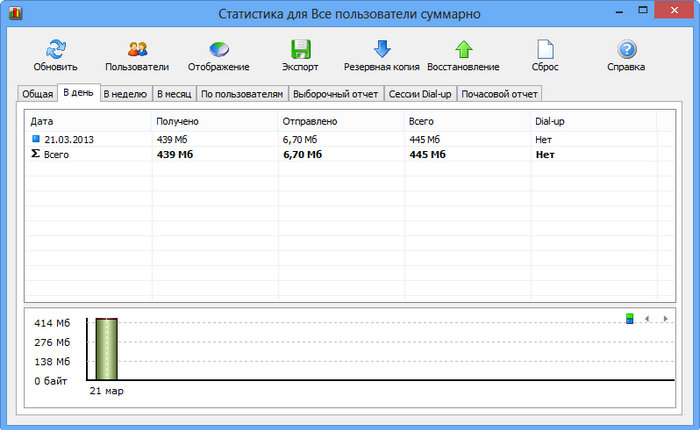The image size is (700, 430).
Task: Click the bold 445 Мб grand total
Action: click(427, 154)
